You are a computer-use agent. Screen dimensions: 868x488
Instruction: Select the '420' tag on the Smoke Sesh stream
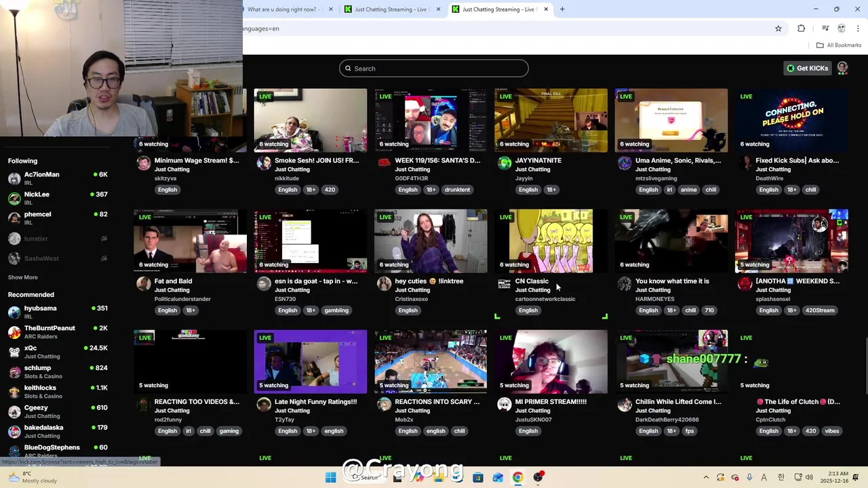click(330, 190)
